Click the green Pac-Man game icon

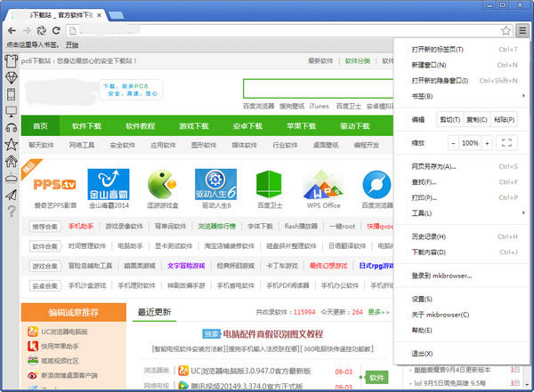pos(162,184)
